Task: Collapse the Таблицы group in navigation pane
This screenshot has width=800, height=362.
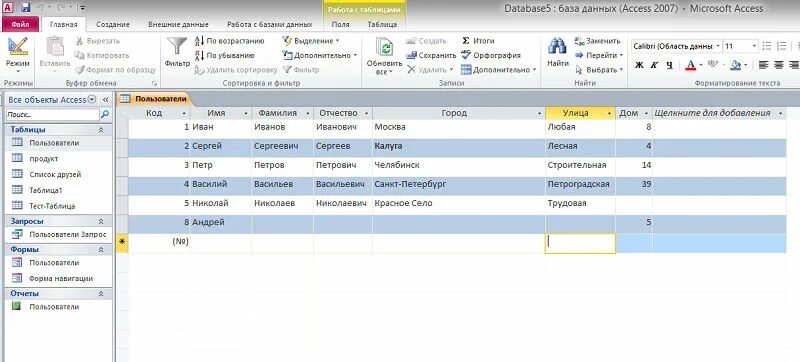Action: (x=101, y=130)
